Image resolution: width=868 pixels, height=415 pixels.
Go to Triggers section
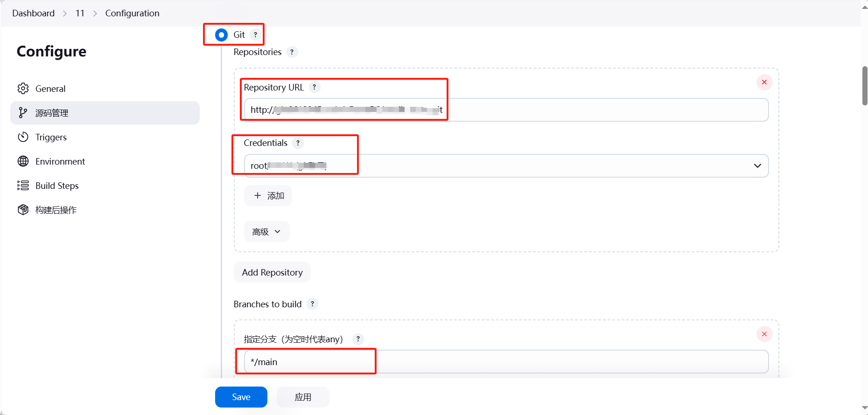[105, 137]
